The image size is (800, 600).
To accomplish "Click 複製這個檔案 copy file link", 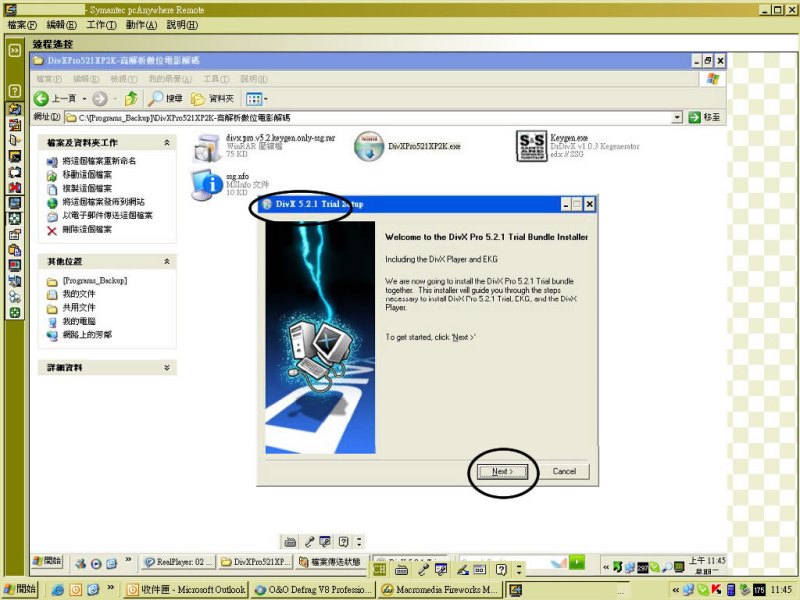I will coord(87,189).
